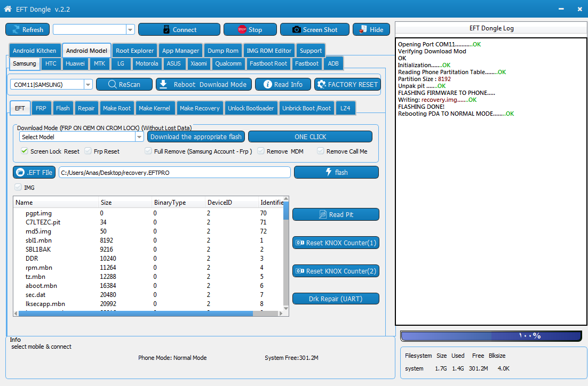Open the Unlock Bootloader tab
The height and width of the screenshot is (386, 588).
click(251, 108)
